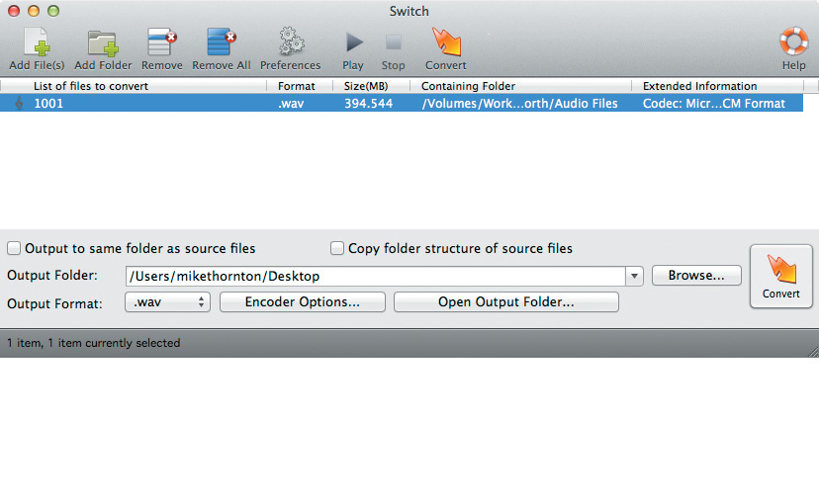819x504 pixels.
Task: Enable Output to same folder as source files
Action: 14,248
